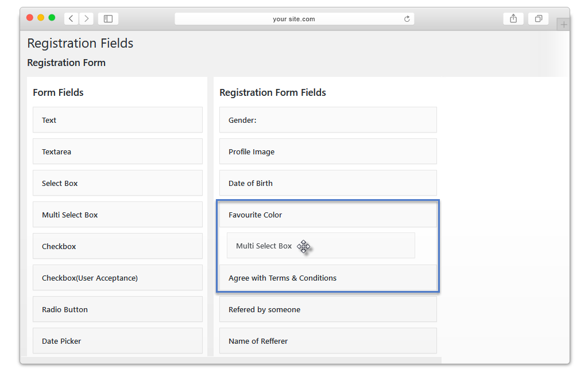
Task: Open the Profile Image field
Action: coord(328,152)
